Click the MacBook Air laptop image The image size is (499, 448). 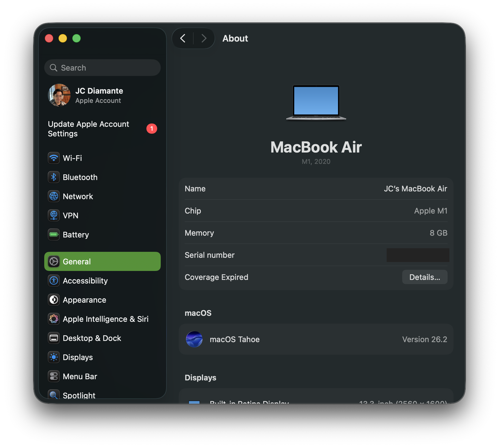point(316,103)
